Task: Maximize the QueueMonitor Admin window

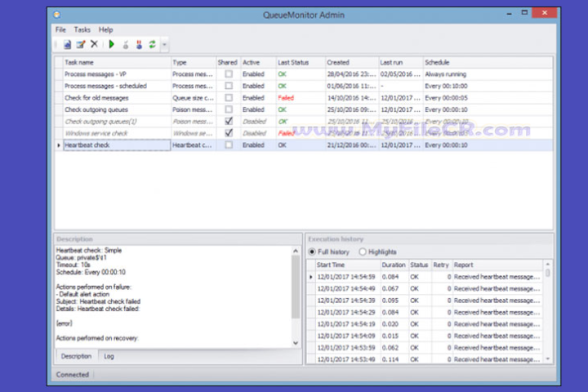Action: point(524,13)
